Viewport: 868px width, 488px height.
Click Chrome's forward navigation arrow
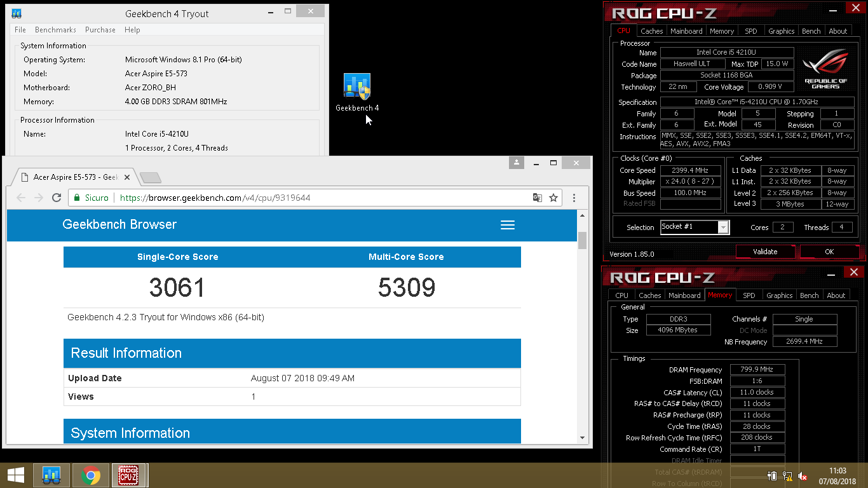[x=38, y=198]
